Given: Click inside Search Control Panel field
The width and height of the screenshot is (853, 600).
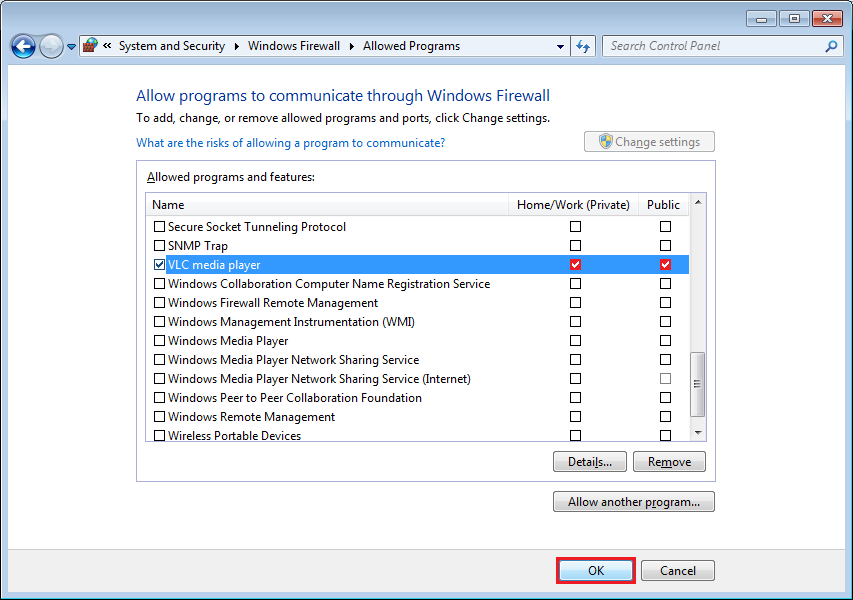Looking at the screenshot, I should tap(710, 46).
